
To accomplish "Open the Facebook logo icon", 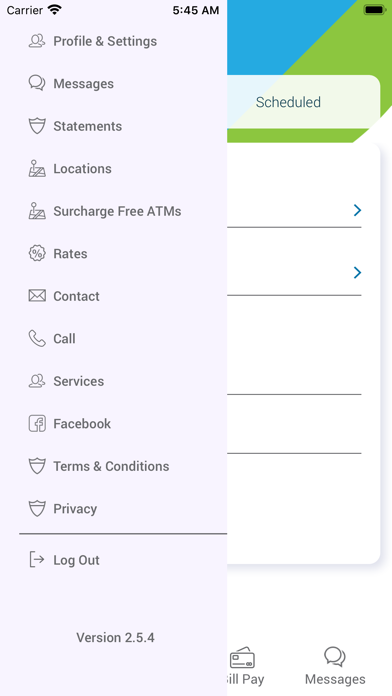I will (x=37, y=423).
